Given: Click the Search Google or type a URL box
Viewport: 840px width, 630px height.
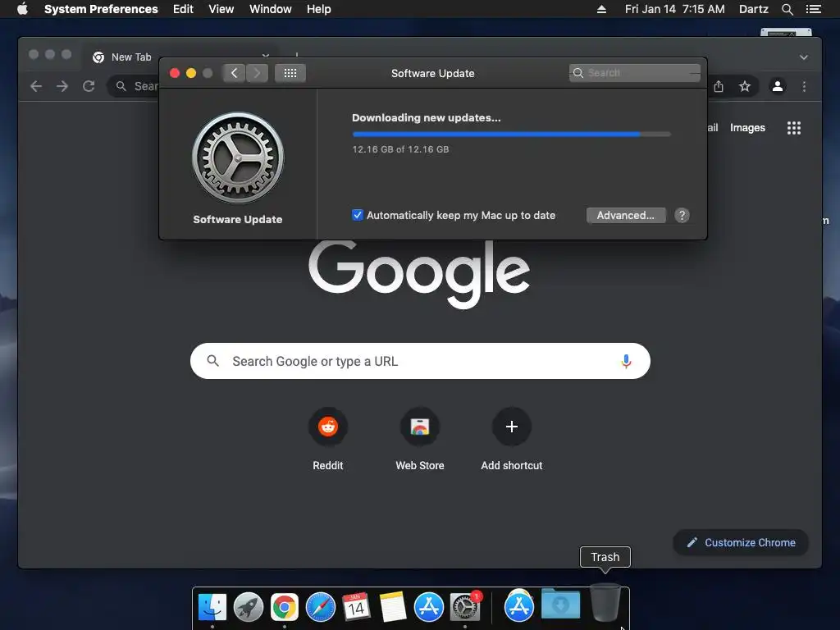Looking at the screenshot, I should [x=420, y=361].
